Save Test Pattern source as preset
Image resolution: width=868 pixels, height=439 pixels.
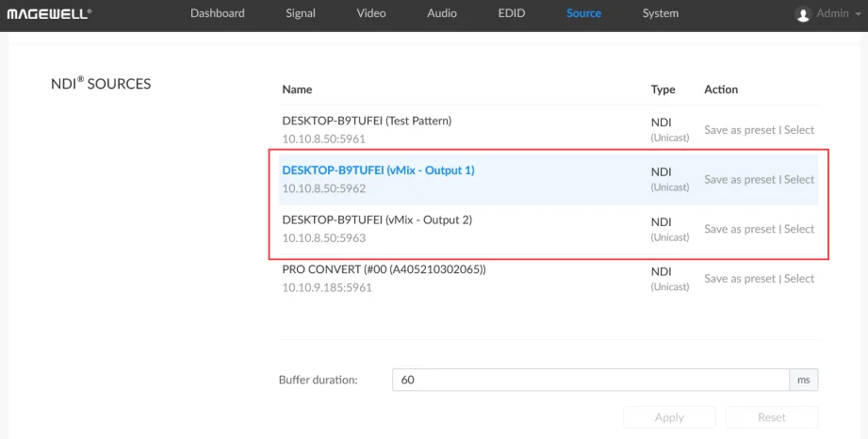point(740,130)
